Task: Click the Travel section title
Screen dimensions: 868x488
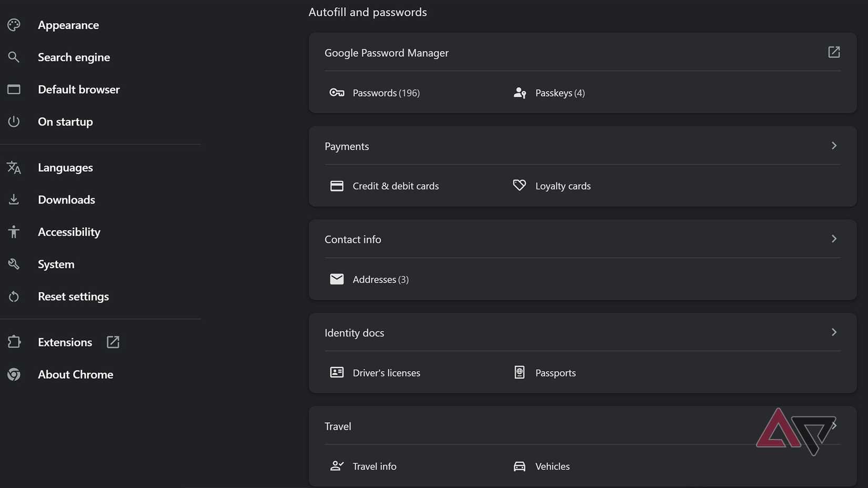Action: [x=338, y=426]
